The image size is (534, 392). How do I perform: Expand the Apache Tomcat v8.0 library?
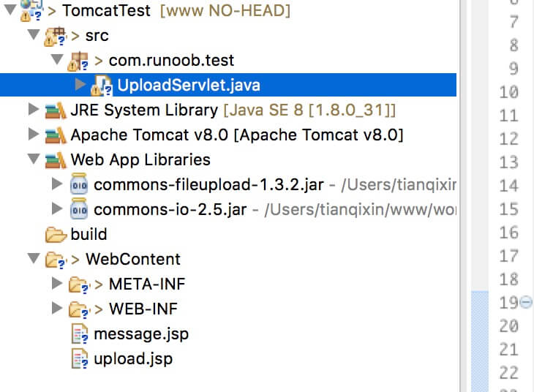click(32, 135)
